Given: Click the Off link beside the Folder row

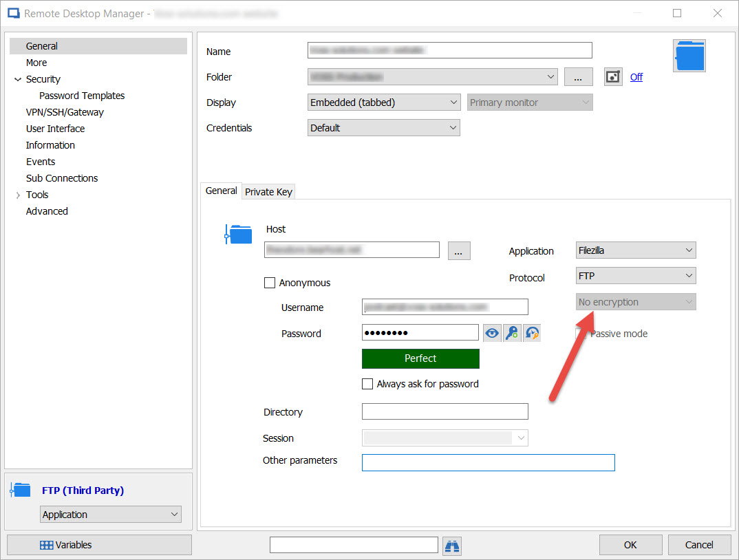Looking at the screenshot, I should point(636,76).
